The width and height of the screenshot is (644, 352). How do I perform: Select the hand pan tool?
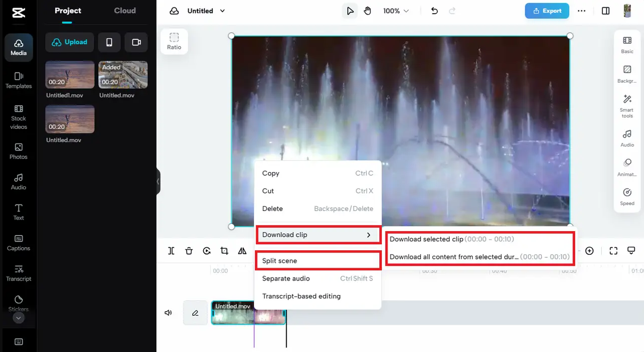point(368,11)
